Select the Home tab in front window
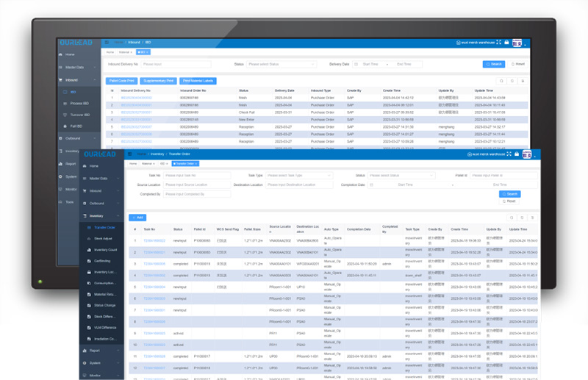Screen dimensions: 588x380 (132, 164)
